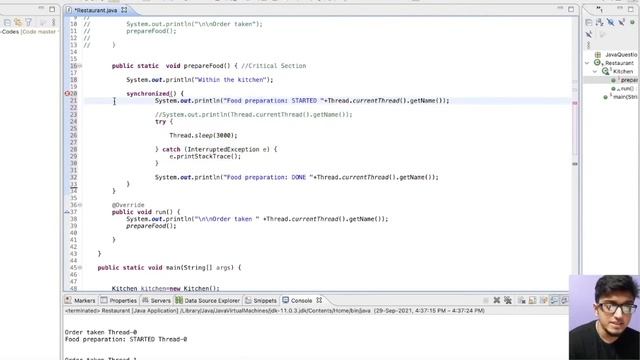Click Thread.sleep(3000) on line 26
Viewport: 640px width, 360px height.
coord(203,136)
